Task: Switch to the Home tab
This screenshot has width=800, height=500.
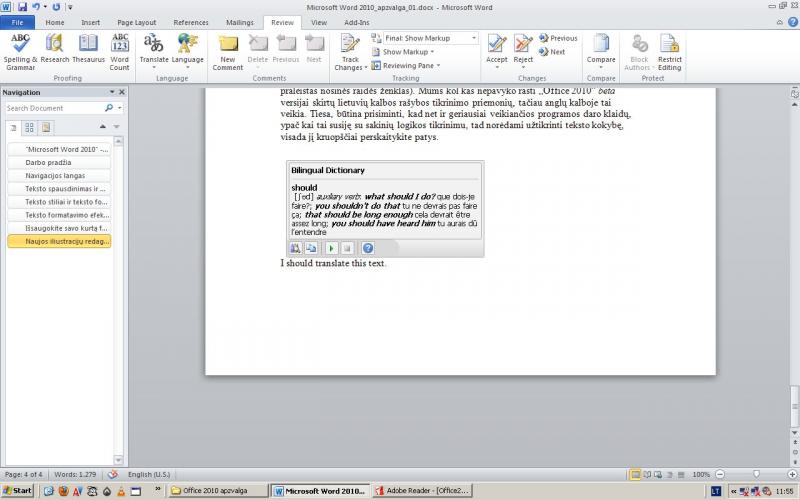Action: (x=55, y=22)
